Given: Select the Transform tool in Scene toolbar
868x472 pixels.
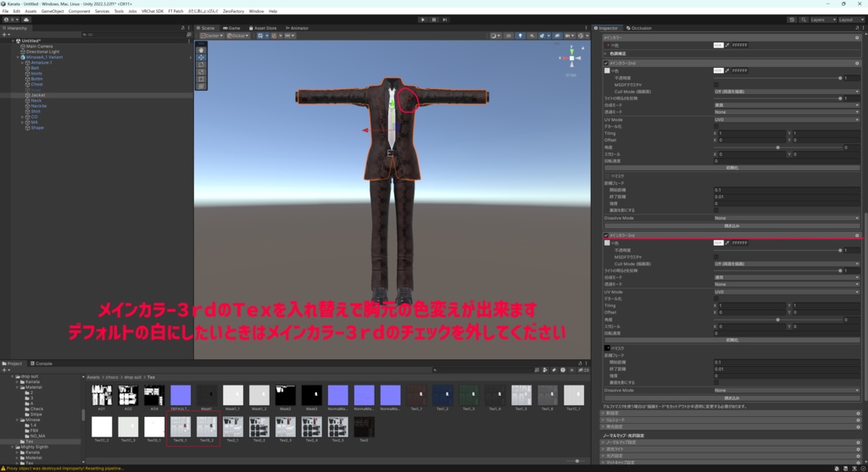Looking at the screenshot, I should (201, 86).
